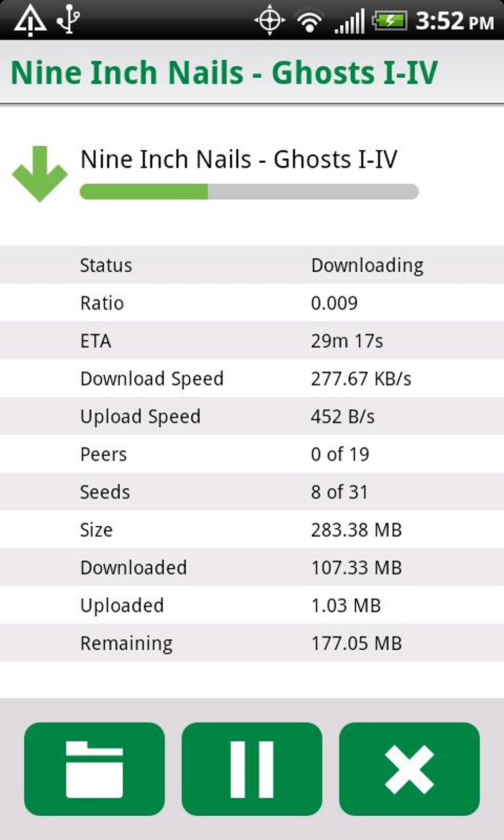Tap the Download Speed row
Image resolution: width=504 pixels, height=840 pixels.
252,378
